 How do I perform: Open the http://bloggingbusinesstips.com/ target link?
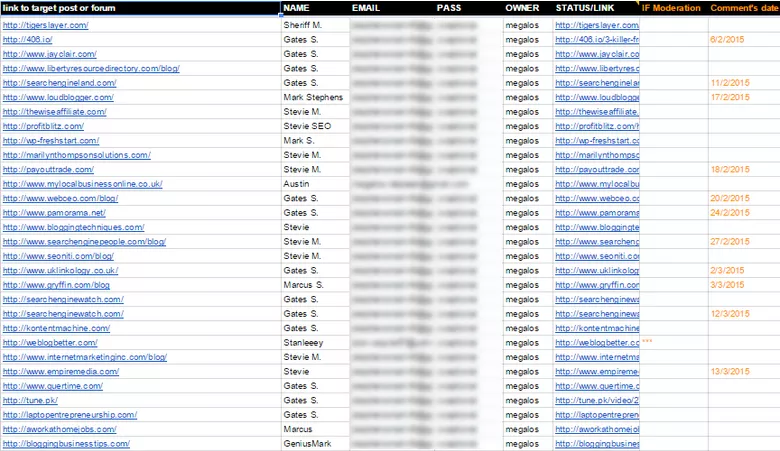pos(66,443)
